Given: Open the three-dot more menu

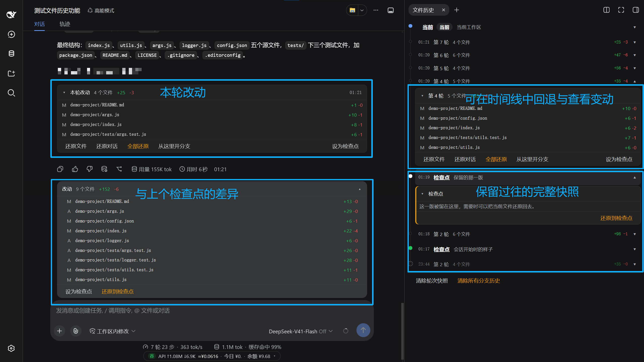Looking at the screenshot, I should click(x=376, y=10).
